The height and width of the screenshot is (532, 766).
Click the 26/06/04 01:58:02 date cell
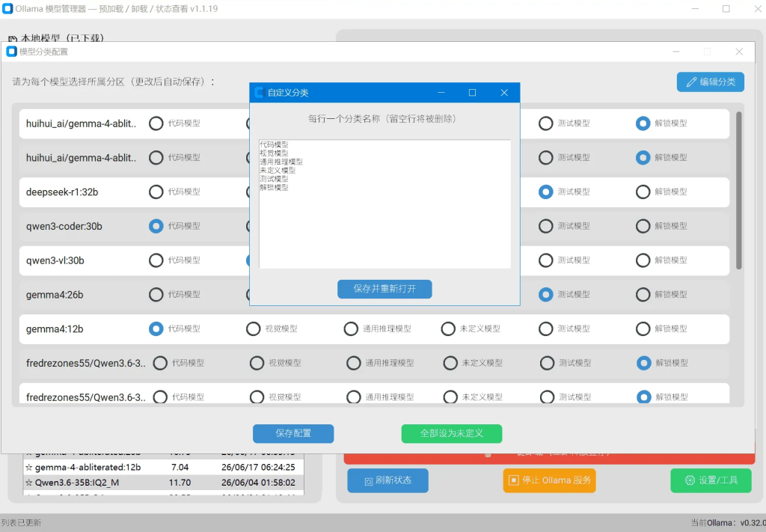point(258,483)
